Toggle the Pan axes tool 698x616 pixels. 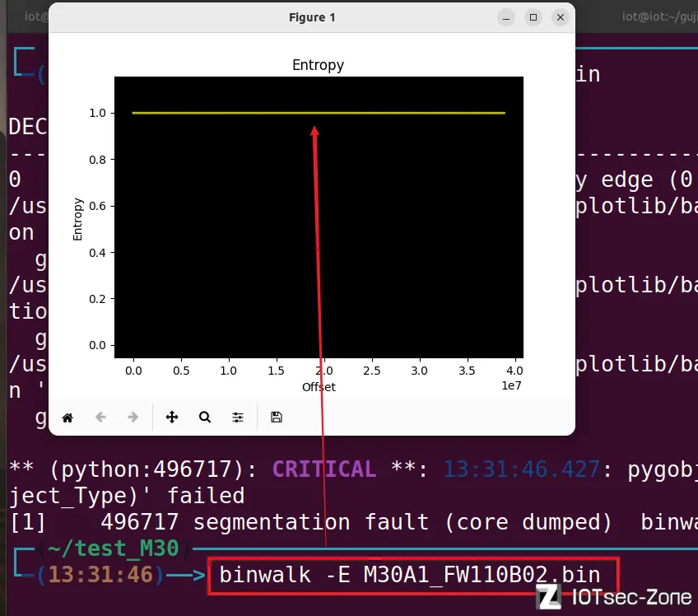[x=172, y=418]
